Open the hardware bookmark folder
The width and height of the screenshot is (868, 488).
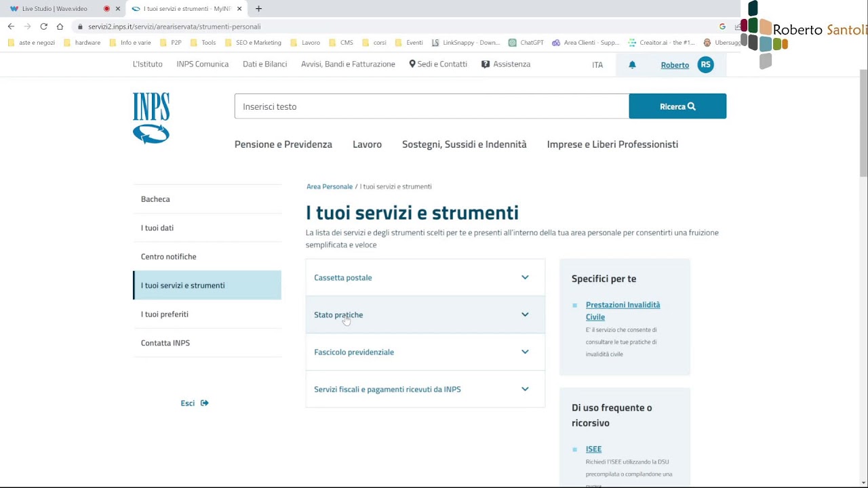[81, 42]
